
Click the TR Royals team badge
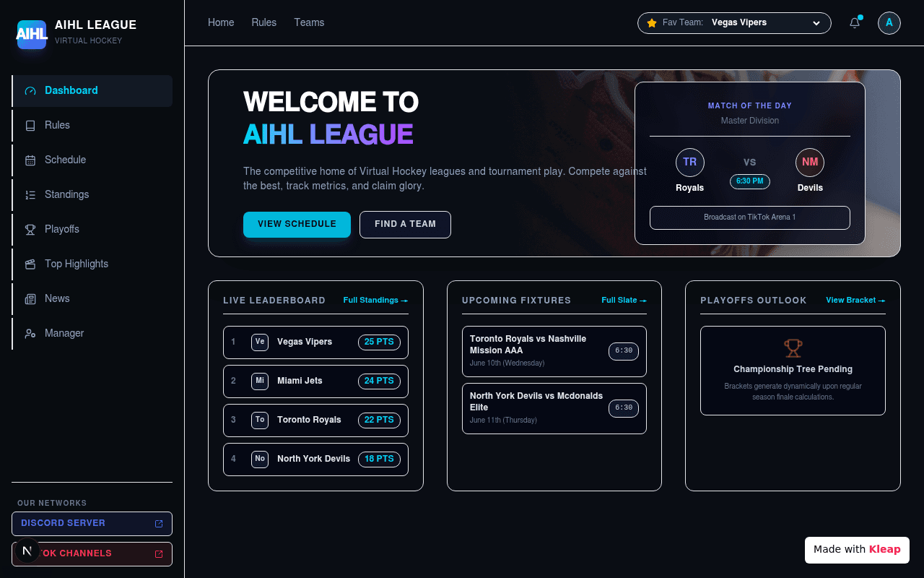(689, 162)
